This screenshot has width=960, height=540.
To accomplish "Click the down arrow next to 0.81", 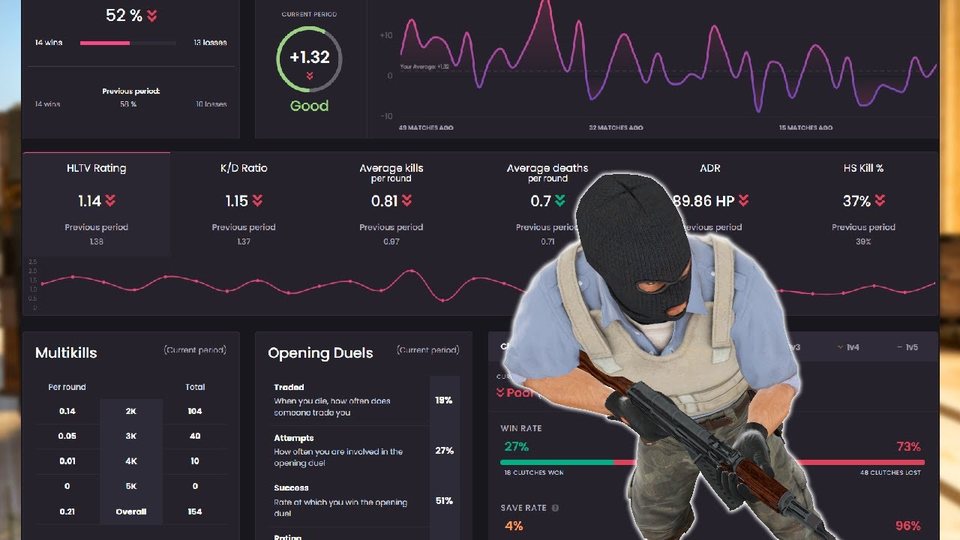I will (x=407, y=201).
